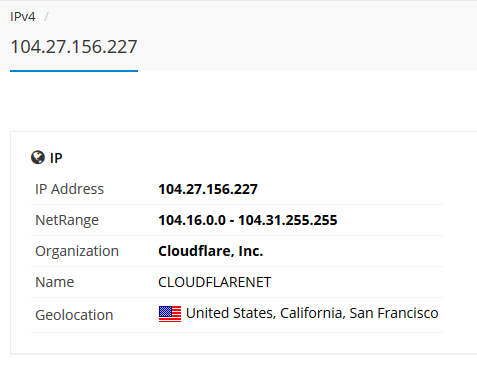Click the United States flag icon
The image size is (477, 368).
pos(170,314)
